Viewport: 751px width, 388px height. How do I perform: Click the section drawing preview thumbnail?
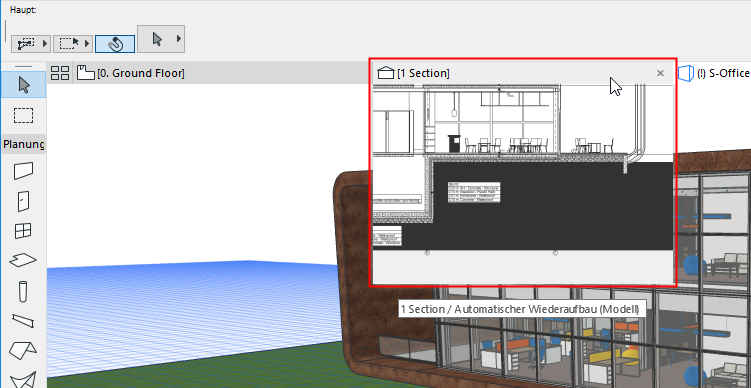523,184
